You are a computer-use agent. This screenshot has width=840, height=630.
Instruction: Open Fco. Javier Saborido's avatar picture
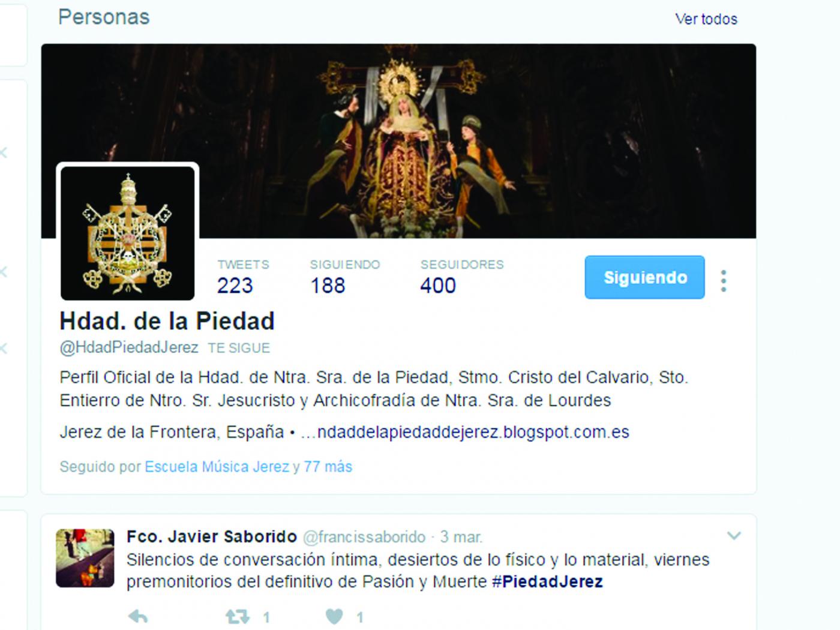(85, 557)
